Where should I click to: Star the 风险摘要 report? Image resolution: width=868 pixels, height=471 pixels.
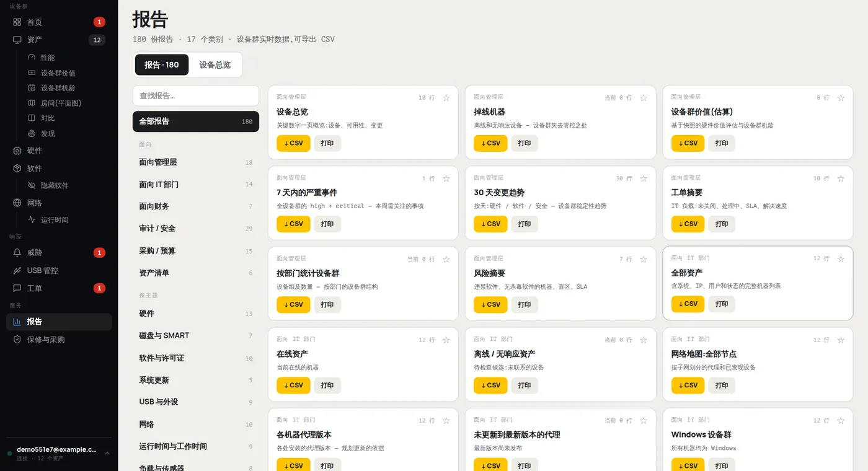pyautogui.click(x=644, y=259)
